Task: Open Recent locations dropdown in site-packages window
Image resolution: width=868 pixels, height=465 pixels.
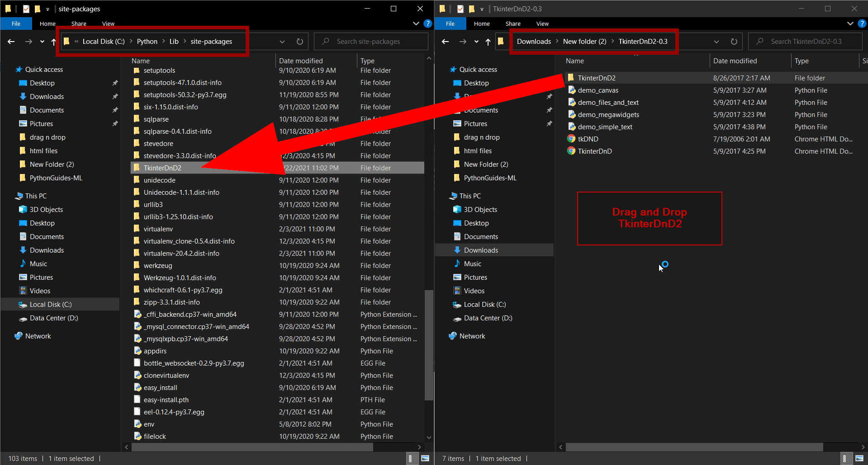Action: pyautogui.click(x=42, y=42)
